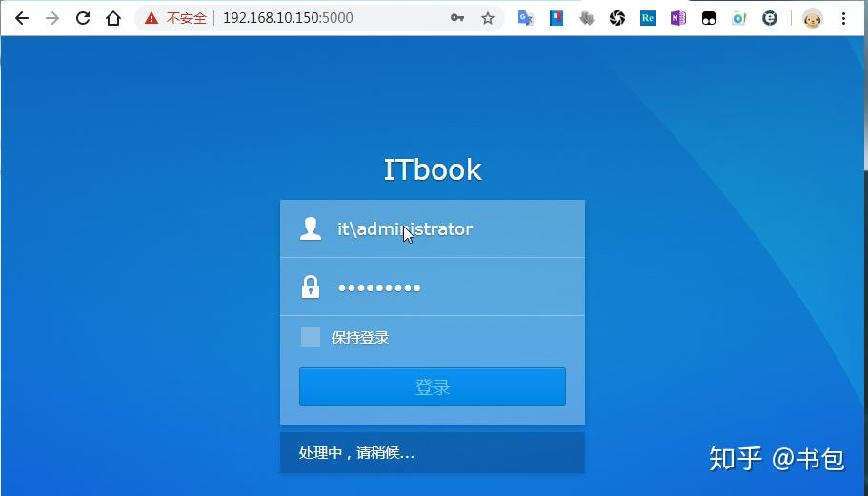Click the red-and-blue bookmark extension icon
The image size is (868, 496).
556,18
